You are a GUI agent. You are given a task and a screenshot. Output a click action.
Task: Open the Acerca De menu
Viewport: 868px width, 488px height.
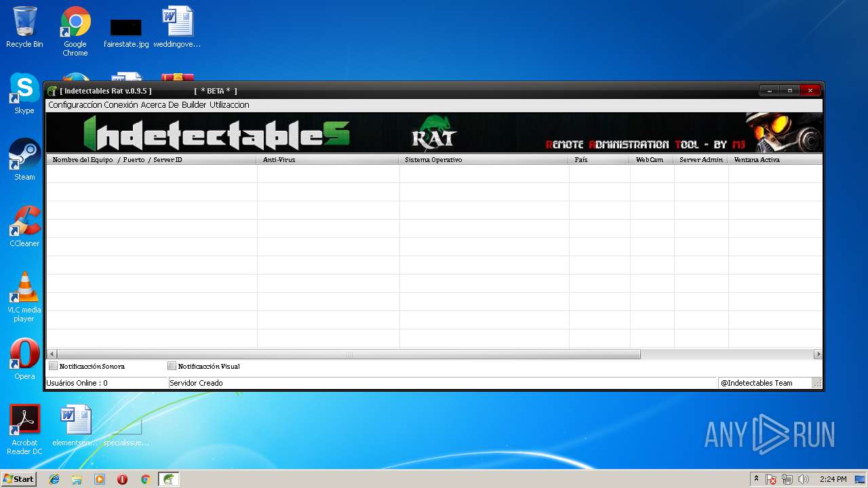tap(159, 105)
